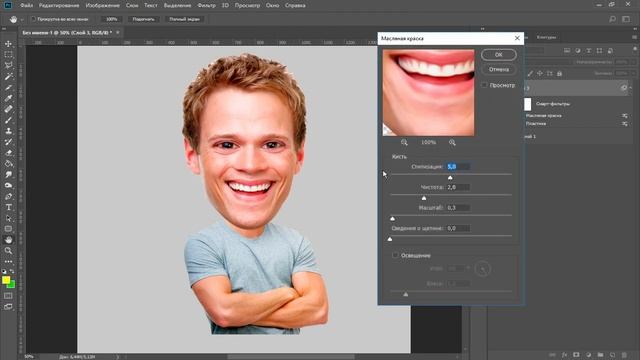The height and width of the screenshot is (360, 640).
Task: Open workspace switcher in options bar
Action: click(x=626, y=19)
